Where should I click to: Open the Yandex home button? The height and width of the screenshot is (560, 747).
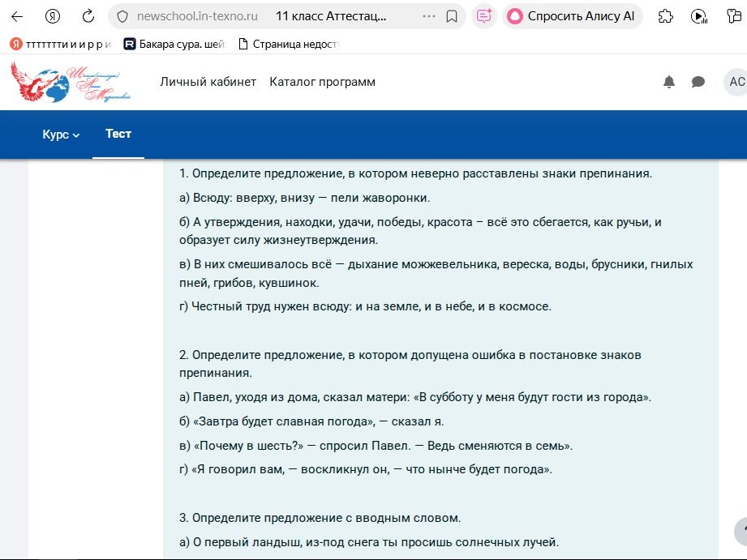pyautogui.click(x=53, y=17)
